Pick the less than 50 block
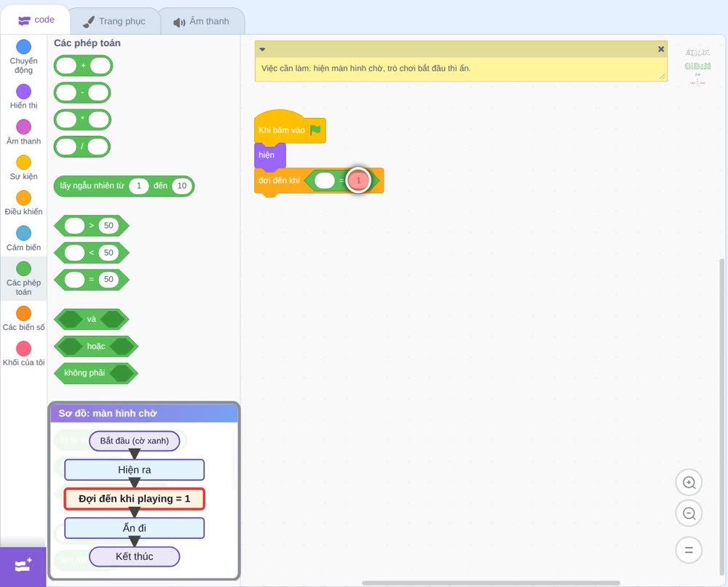Viewport: 728px width, 587px height. point(92,253)
